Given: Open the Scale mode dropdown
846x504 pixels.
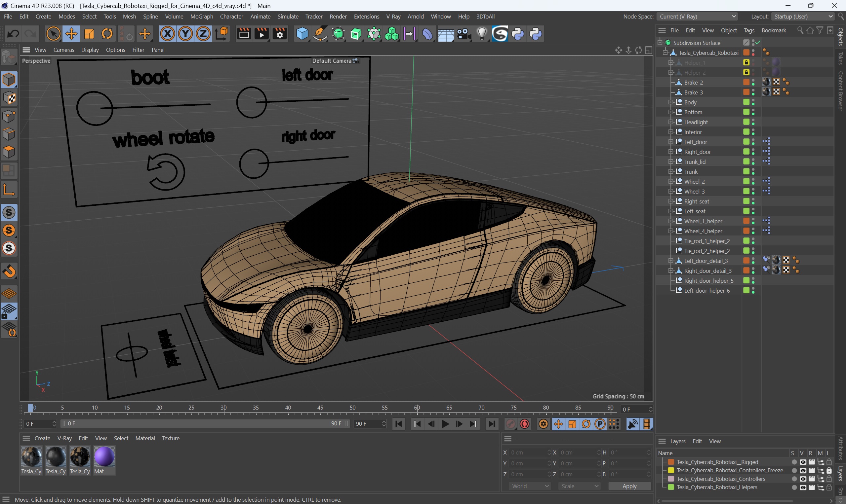Looking at the screenshot, I should [579, 486].
